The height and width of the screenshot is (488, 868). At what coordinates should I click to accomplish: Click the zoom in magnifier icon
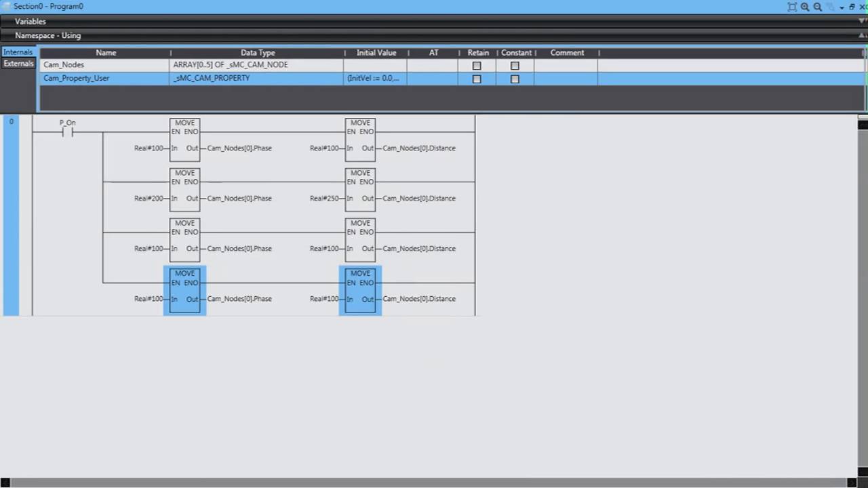tap(805, 7)
